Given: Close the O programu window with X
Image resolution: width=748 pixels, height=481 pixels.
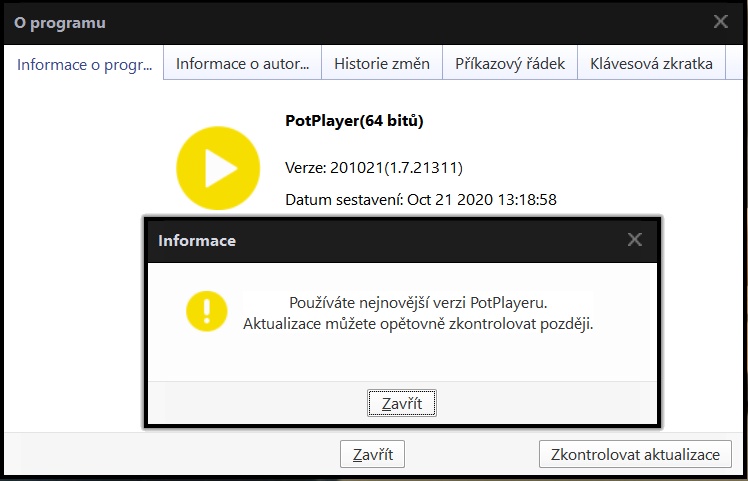Looking at the screenshot, I should 720,21.
